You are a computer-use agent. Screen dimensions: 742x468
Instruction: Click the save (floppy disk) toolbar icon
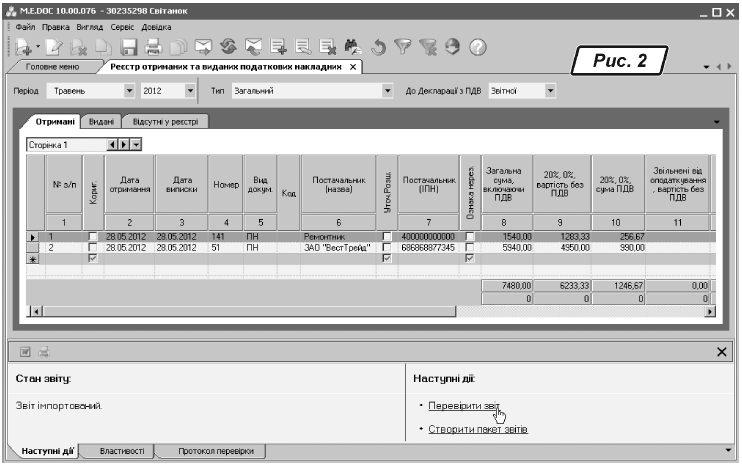tap(128, 47)
